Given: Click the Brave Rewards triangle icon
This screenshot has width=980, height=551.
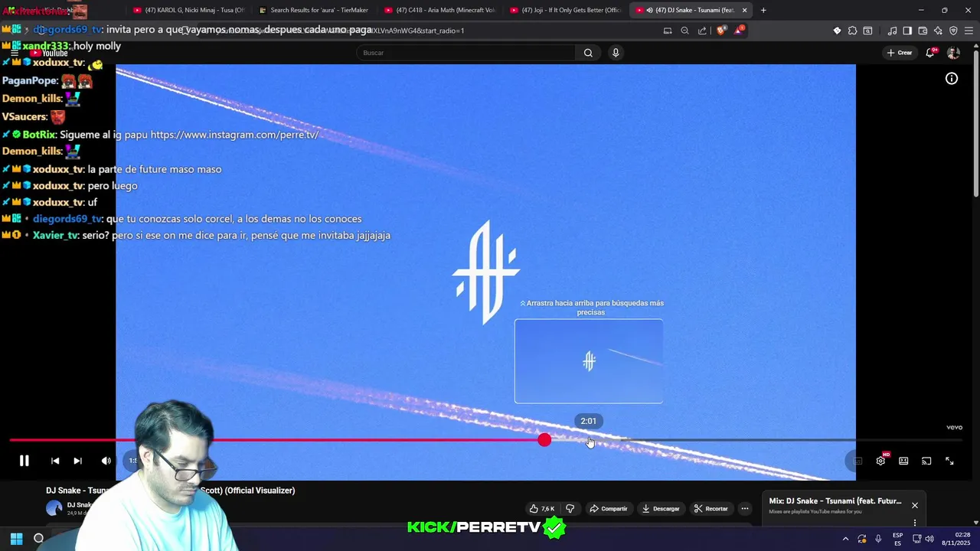Looking at the screenshot, I should (x=739, y=31).
